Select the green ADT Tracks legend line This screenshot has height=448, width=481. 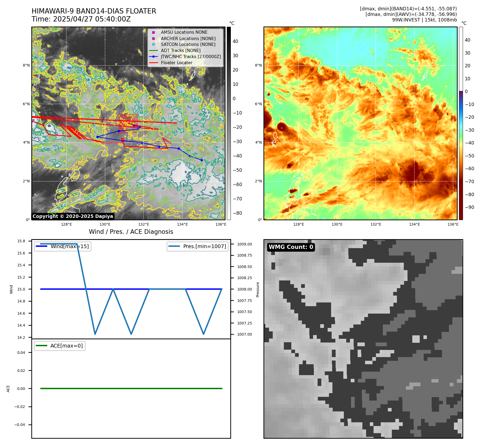coord(153,50)
